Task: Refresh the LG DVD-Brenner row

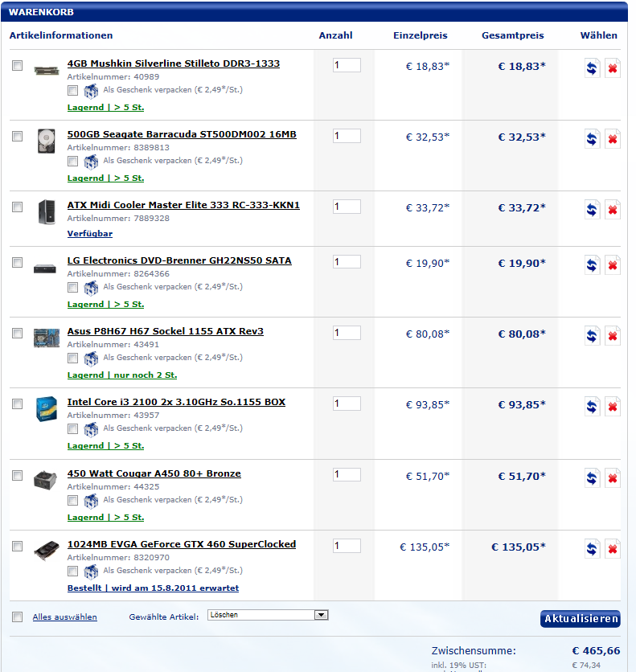Action: [592, 264]
